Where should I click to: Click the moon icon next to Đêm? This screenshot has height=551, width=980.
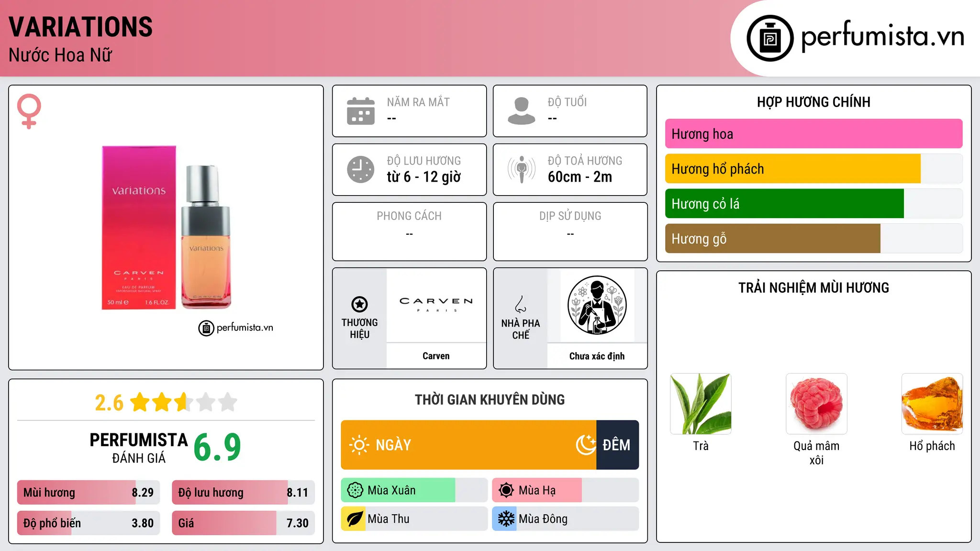click(586, 445)
